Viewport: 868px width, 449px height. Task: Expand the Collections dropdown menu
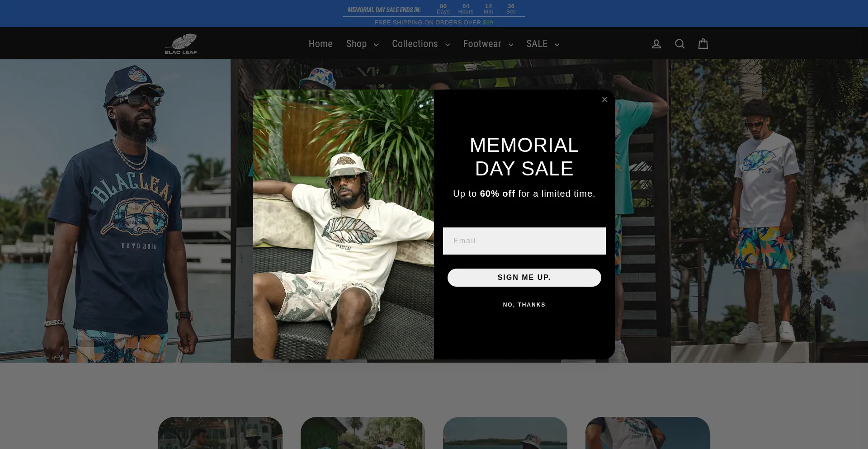click(x=421, y=44)
